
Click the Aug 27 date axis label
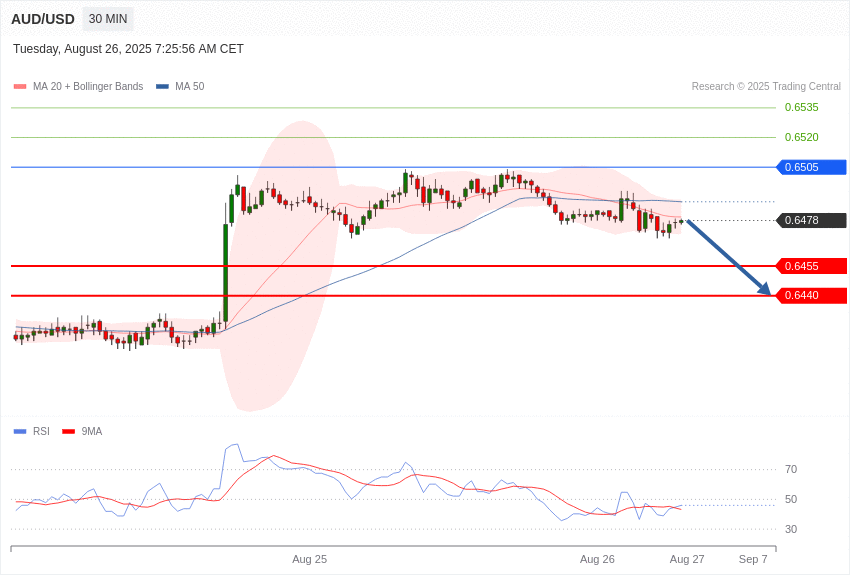click(x=687, y=559)
